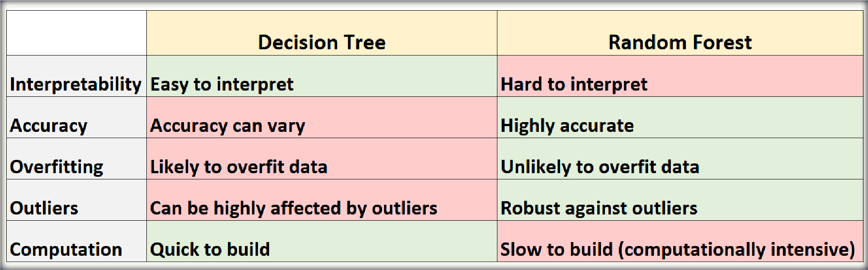868x270 pixels.
Task: Click the 'Accuracy can vary' cell
Action: pyautogui.click(x=322, y=117)
